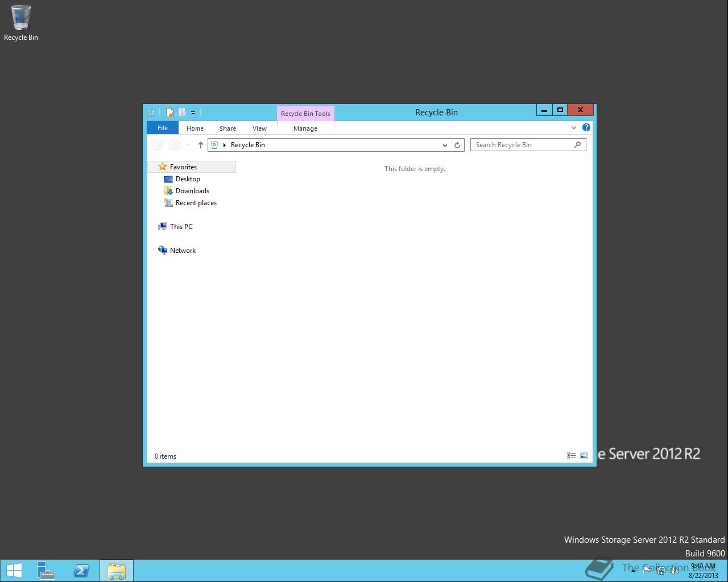Switch to the Home ribbon tab

(195, 128)
